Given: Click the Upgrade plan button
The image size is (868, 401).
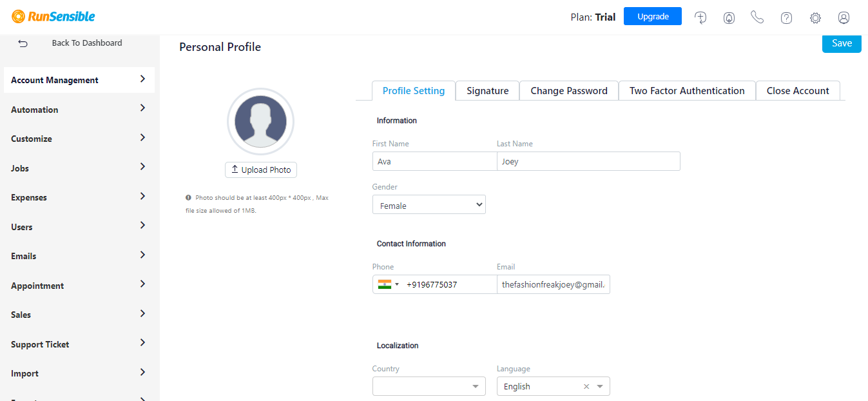Looking at the screenshot, I should pos(653,17).
